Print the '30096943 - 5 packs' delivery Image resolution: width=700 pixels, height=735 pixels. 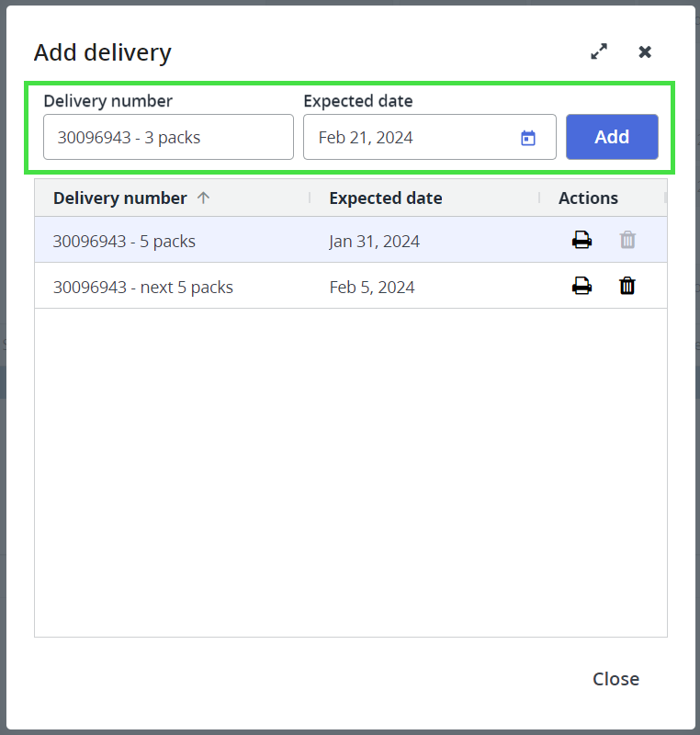pos(581,241)
